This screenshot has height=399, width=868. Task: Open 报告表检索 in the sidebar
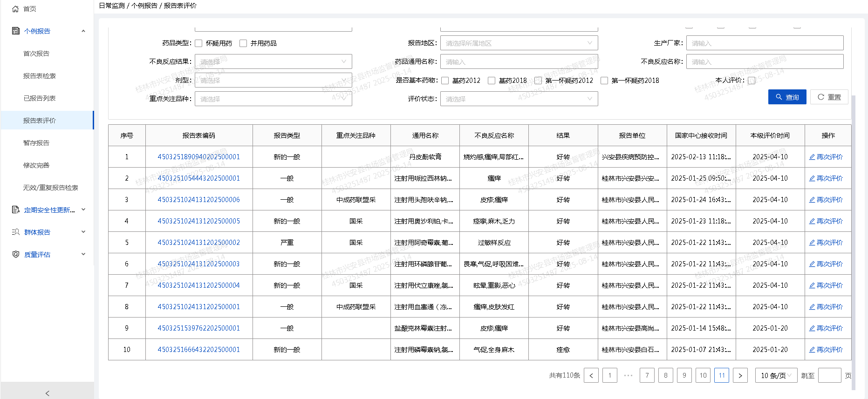40,76
